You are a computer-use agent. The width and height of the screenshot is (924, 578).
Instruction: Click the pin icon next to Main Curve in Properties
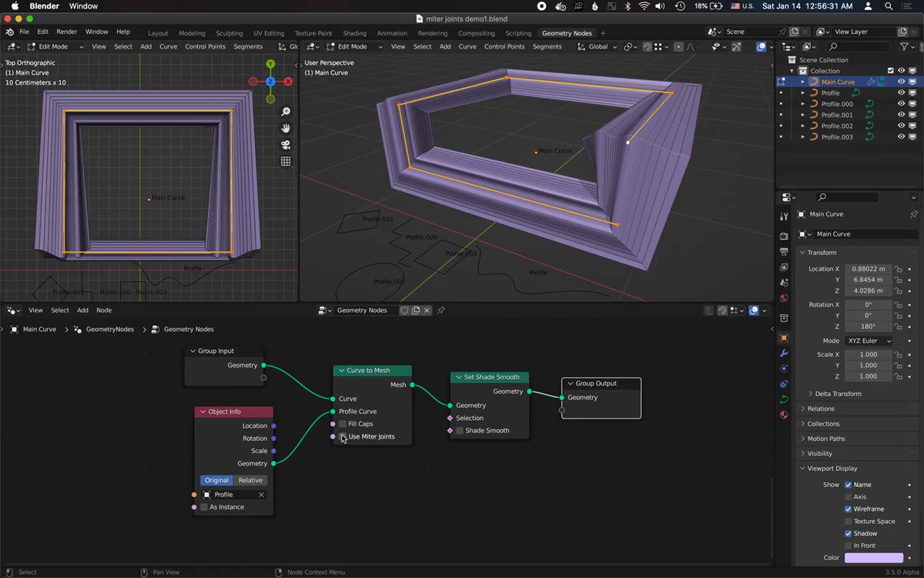tap(913, 214)
